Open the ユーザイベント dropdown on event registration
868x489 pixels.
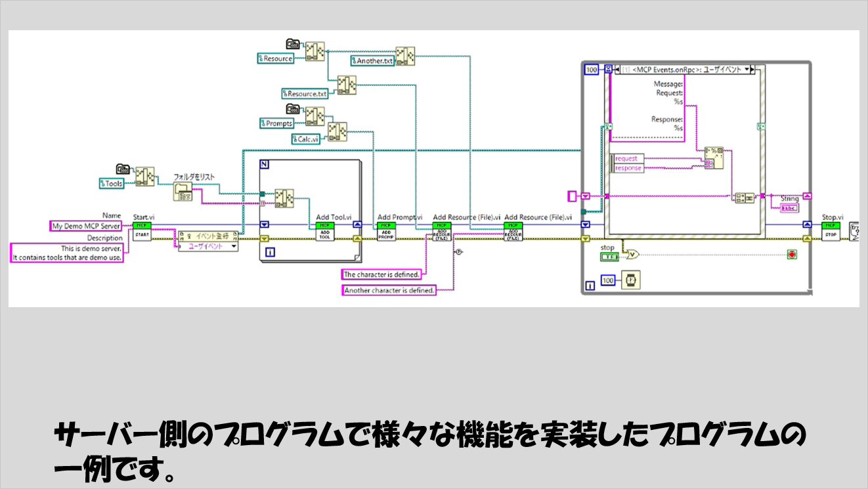tap(234, 246)
